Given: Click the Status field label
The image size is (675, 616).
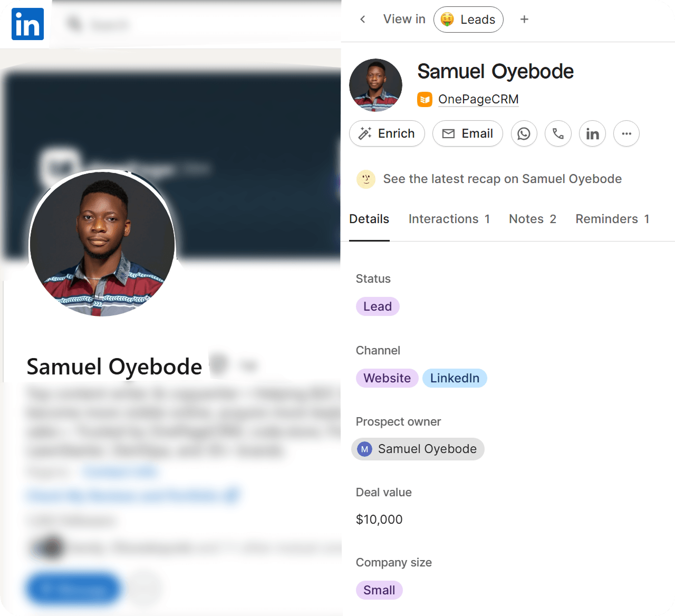Looking at the screenshot, I should [373, 278].
